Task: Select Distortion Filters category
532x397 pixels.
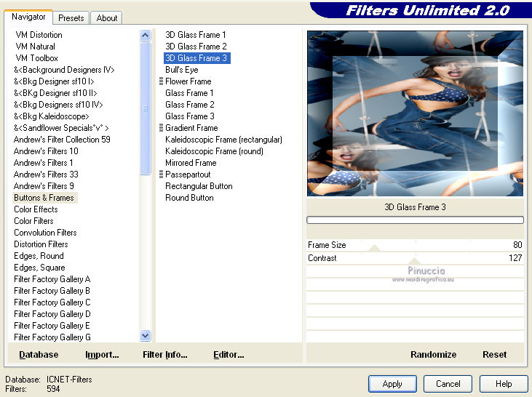Action: click(x=41, y=244)
